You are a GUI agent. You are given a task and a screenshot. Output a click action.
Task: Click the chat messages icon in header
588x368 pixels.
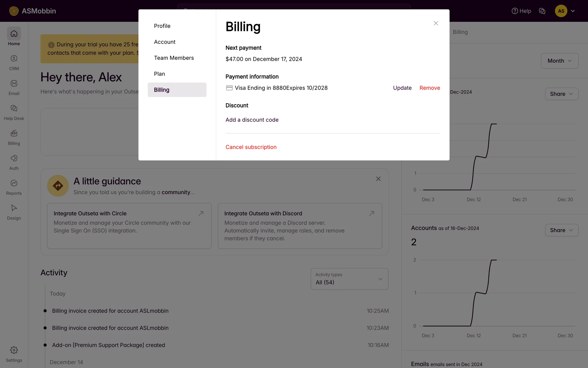(x=542, y=11)
